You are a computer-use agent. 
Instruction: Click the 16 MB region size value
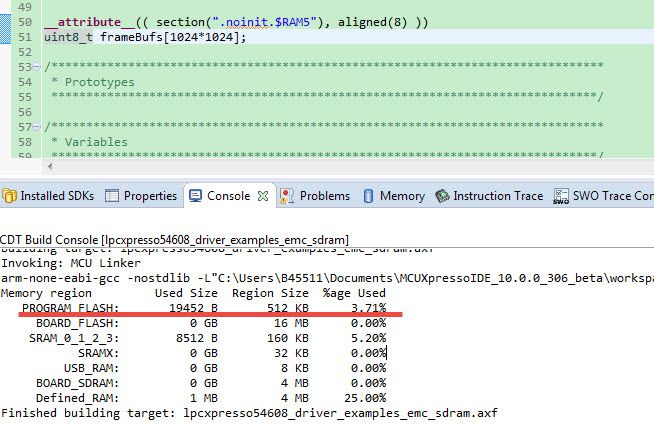[x=292, y=323]
